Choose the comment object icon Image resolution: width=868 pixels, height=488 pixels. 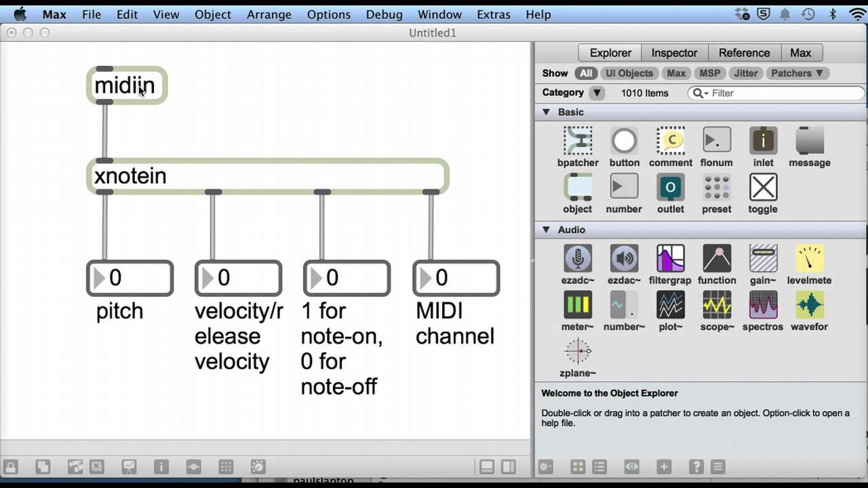[671, 141]
